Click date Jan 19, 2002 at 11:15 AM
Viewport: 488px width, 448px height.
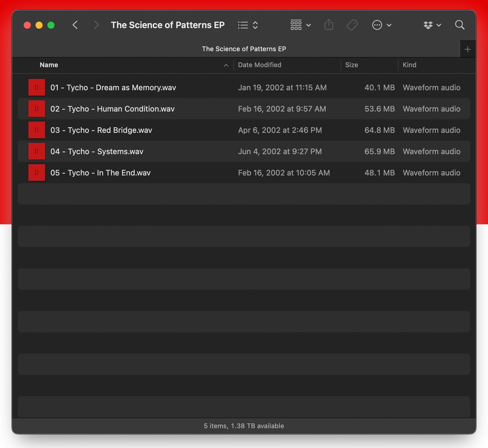[x=282, y=87]
